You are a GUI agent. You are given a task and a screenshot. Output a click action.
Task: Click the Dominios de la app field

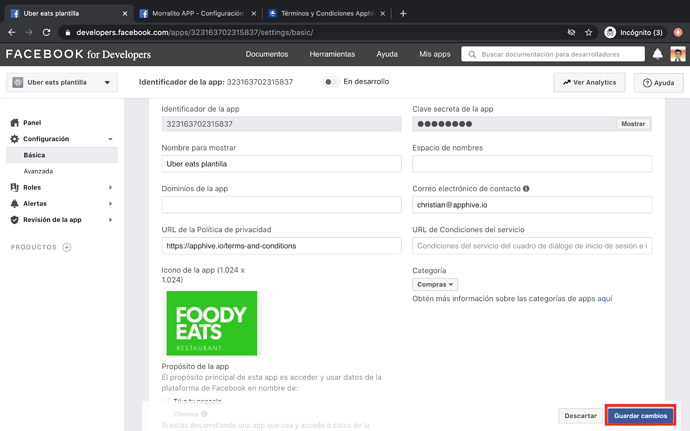click(x=281, y=205)
